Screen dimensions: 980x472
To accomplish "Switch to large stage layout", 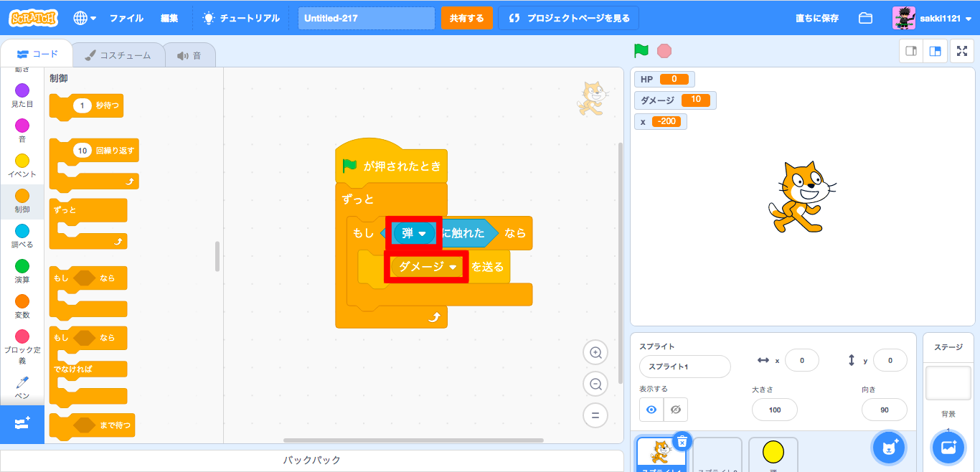I will [935, 51].
